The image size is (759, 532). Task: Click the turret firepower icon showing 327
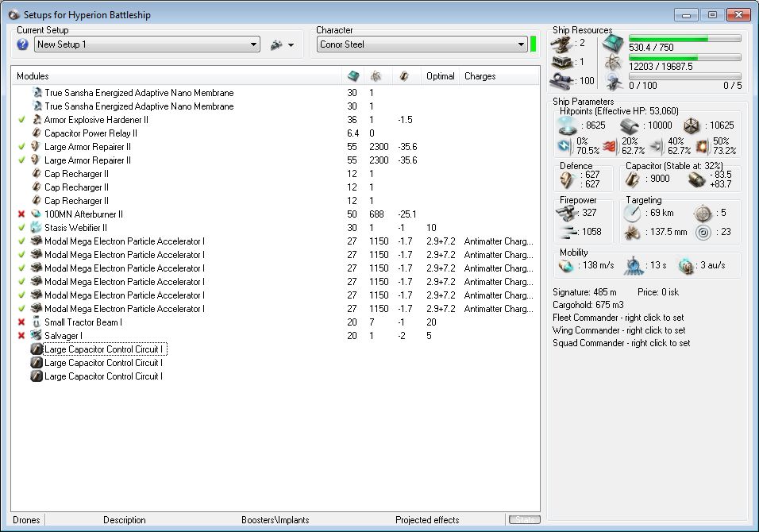(x=567, y=213)
